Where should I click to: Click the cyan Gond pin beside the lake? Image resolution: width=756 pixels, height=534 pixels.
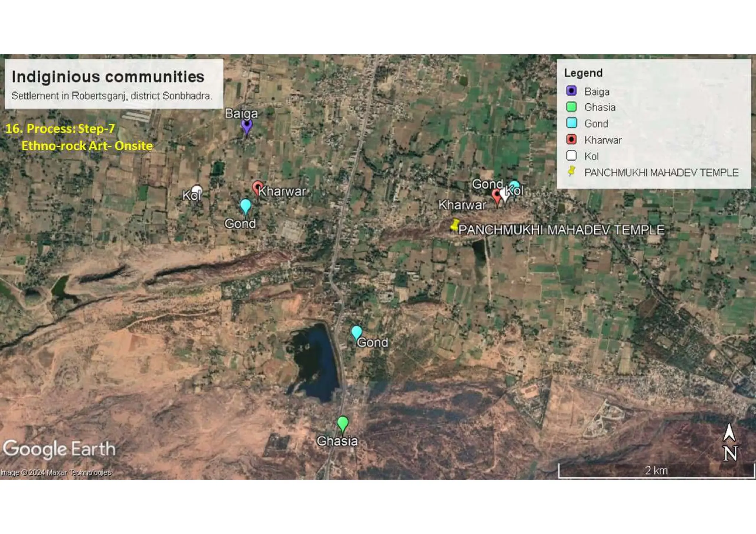tap(356, 332)
